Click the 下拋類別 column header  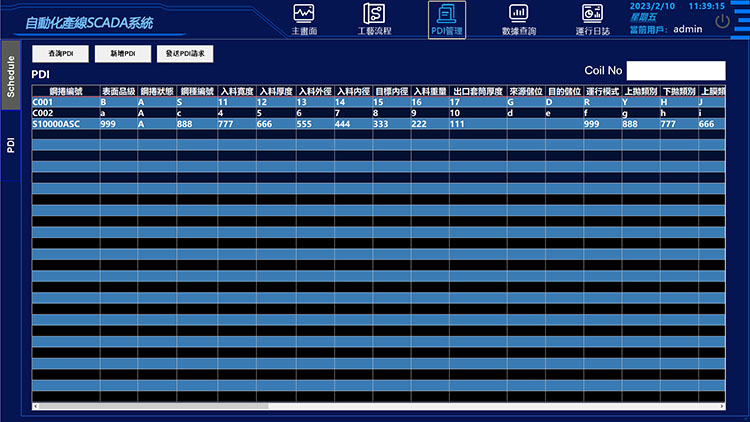[679, 91]
